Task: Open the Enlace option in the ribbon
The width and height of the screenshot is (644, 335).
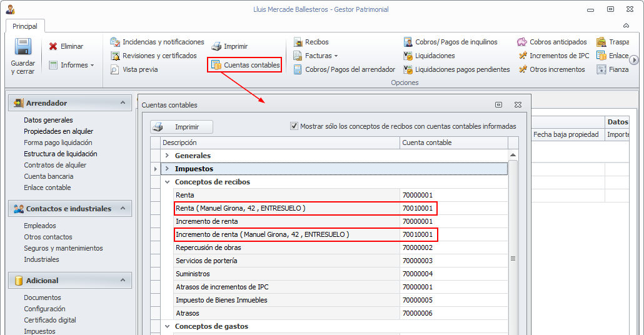Action: (613, 56)
